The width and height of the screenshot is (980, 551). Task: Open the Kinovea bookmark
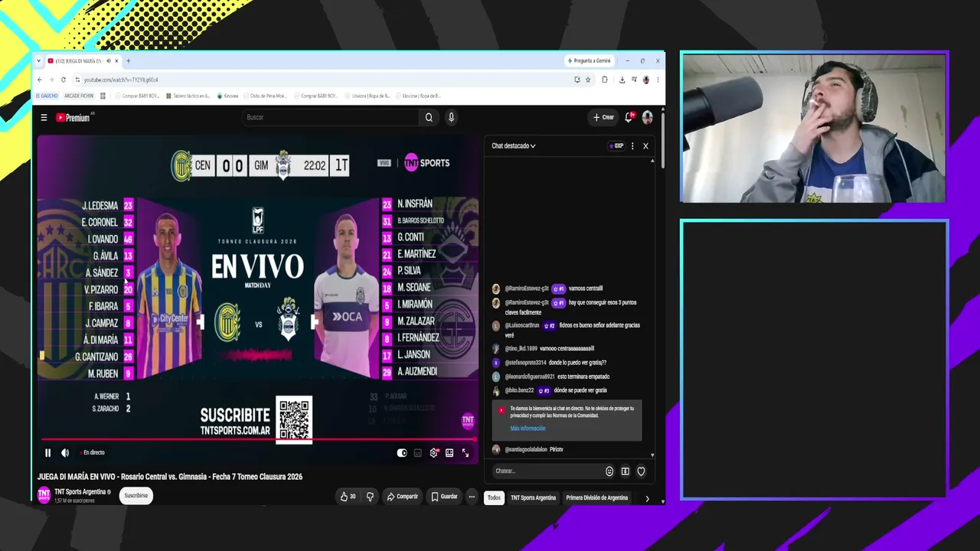[x=228, y=96]
